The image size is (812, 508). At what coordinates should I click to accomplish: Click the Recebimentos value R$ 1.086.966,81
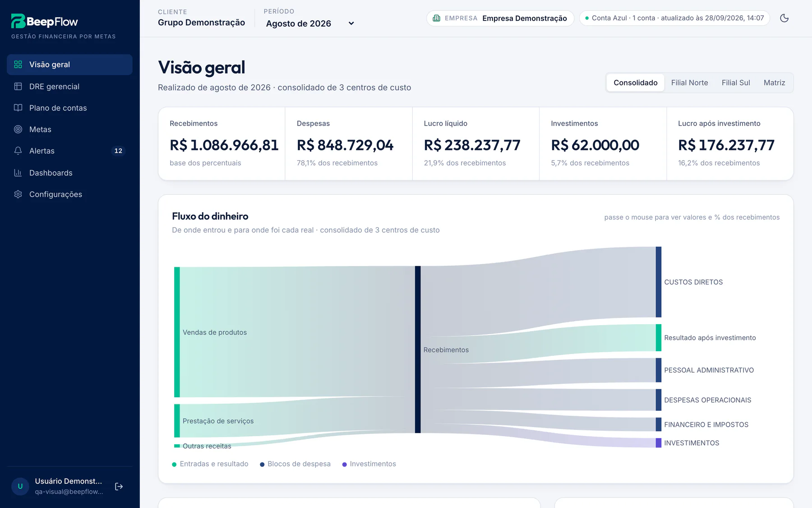[224, 145]
